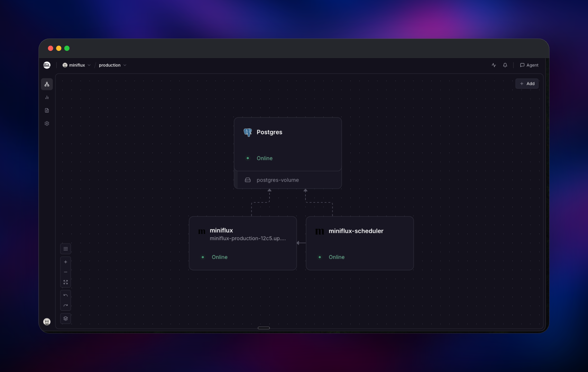Click the miniflux service logo icon
This screenshot has width=588, height=372.
coord(202,232)
